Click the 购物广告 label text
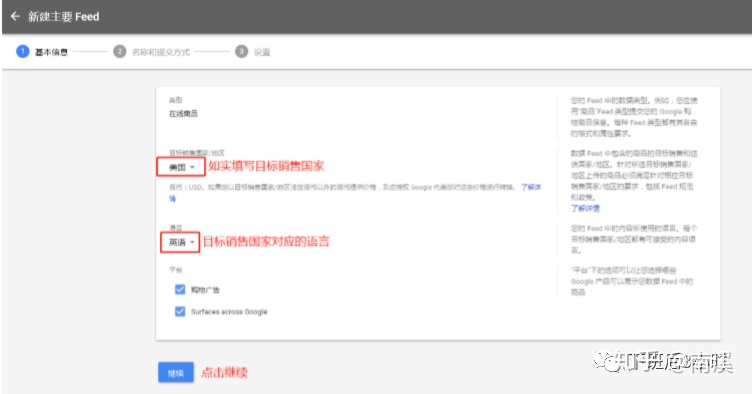Screen dimensions: 752x394 [x=205, y=290]
